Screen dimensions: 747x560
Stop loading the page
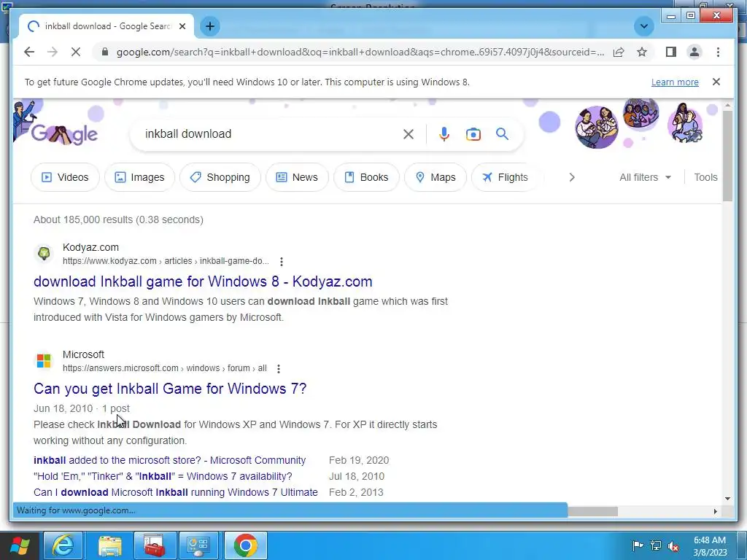(x=76, y=52)
